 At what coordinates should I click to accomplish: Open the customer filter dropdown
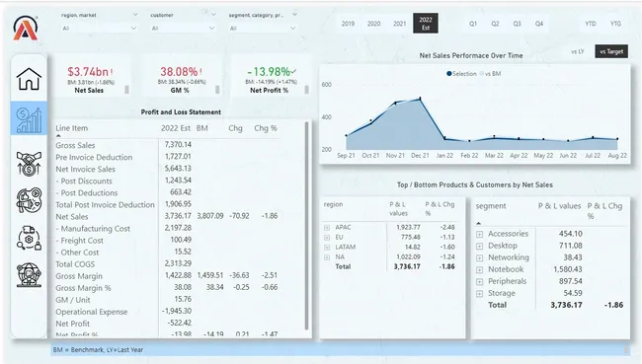(183, 29)
